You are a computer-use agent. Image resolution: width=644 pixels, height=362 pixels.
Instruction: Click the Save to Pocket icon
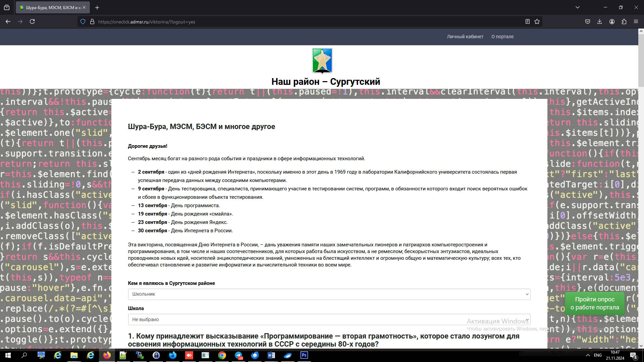(587, 21)
